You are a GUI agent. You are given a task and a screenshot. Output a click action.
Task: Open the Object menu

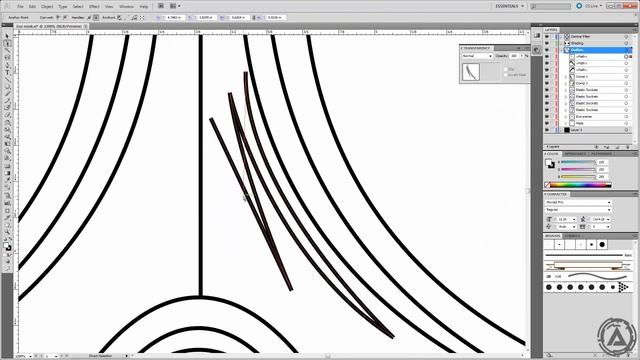47,7
